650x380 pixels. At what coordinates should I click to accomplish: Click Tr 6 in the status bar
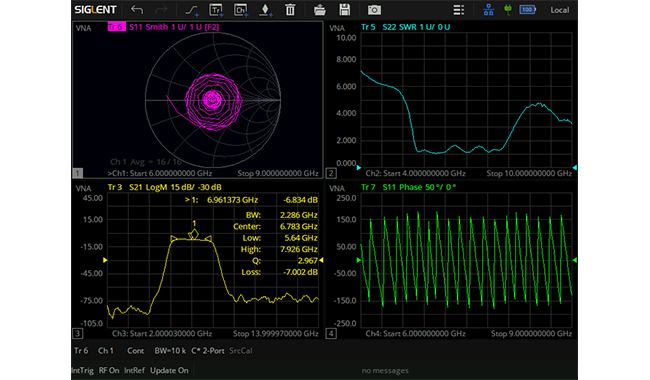(x=81, y=351)
